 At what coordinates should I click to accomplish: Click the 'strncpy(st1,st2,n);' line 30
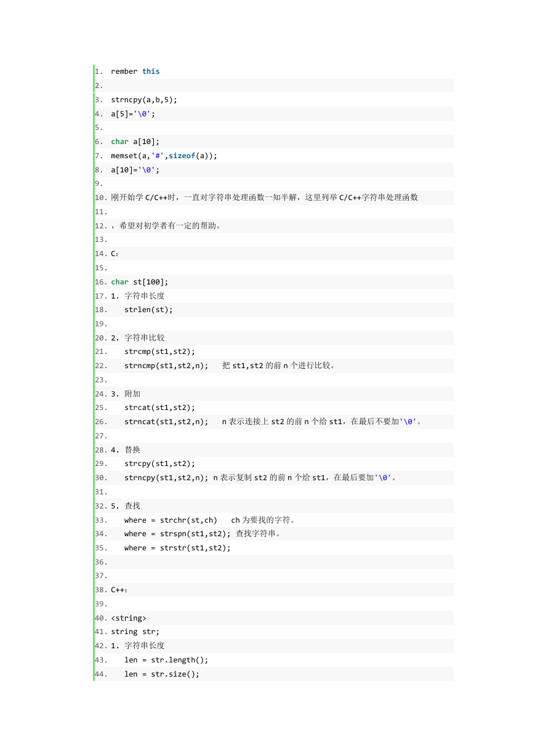[262, 478]
